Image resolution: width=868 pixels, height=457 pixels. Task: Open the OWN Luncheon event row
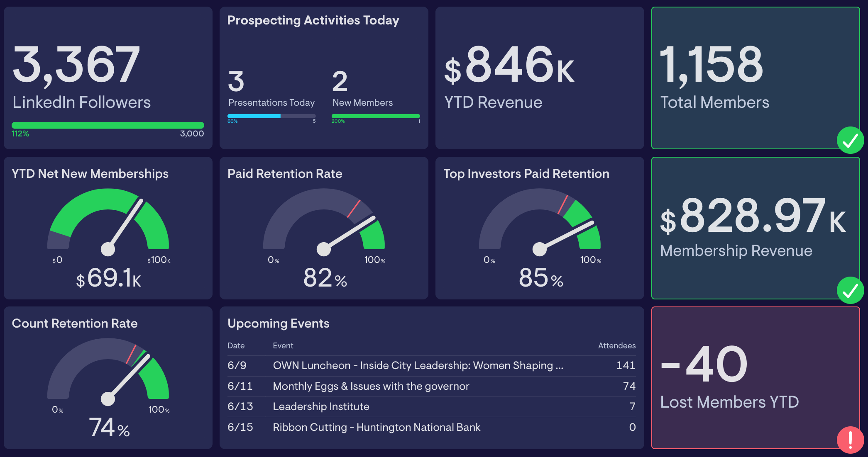coord(431,365)
